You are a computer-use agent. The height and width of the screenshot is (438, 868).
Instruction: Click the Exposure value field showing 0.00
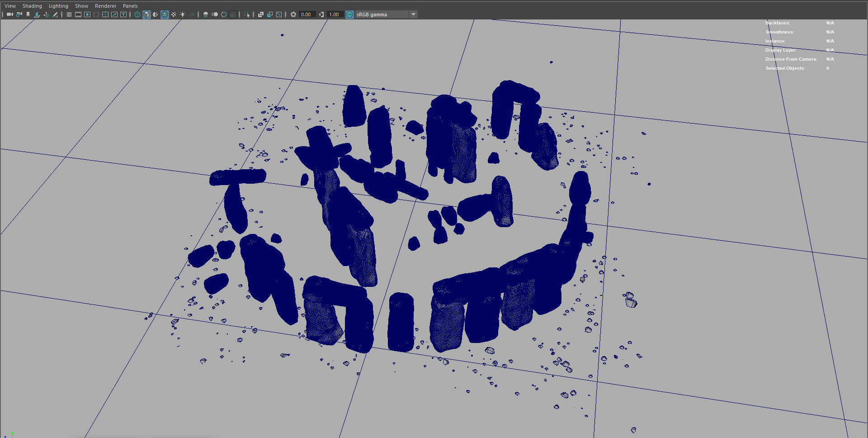(307, 14)
